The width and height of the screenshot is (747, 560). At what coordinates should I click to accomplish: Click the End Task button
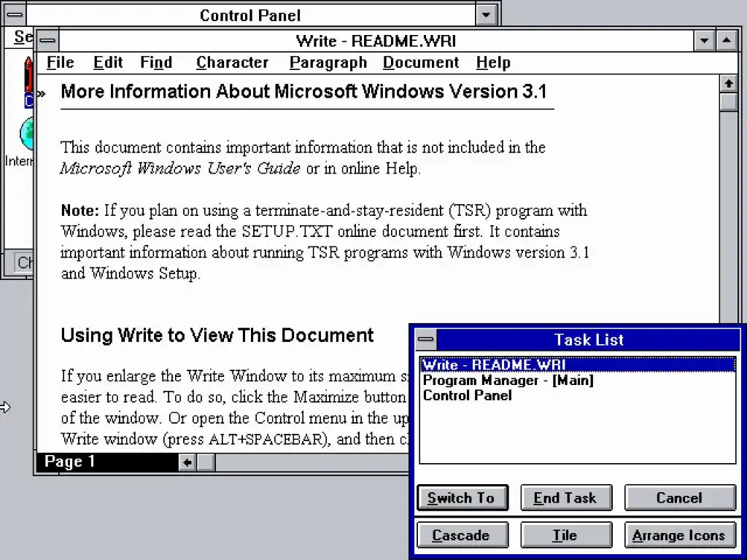565,497
